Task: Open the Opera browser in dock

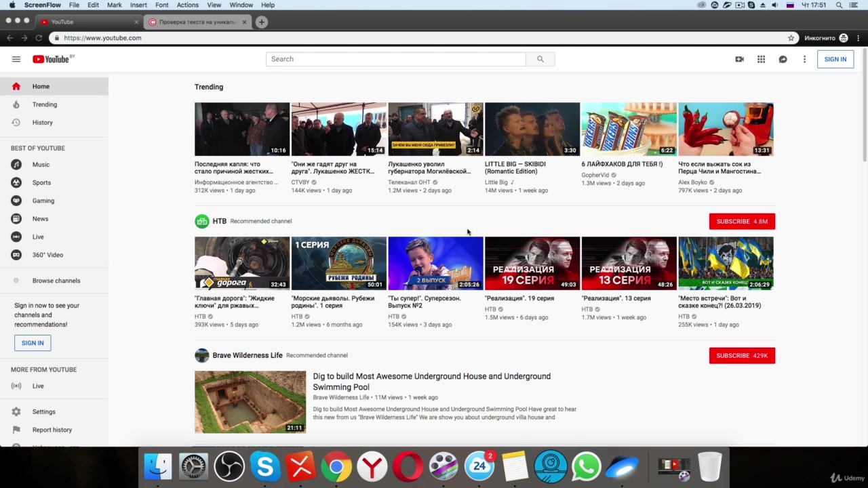Action: 408,466
